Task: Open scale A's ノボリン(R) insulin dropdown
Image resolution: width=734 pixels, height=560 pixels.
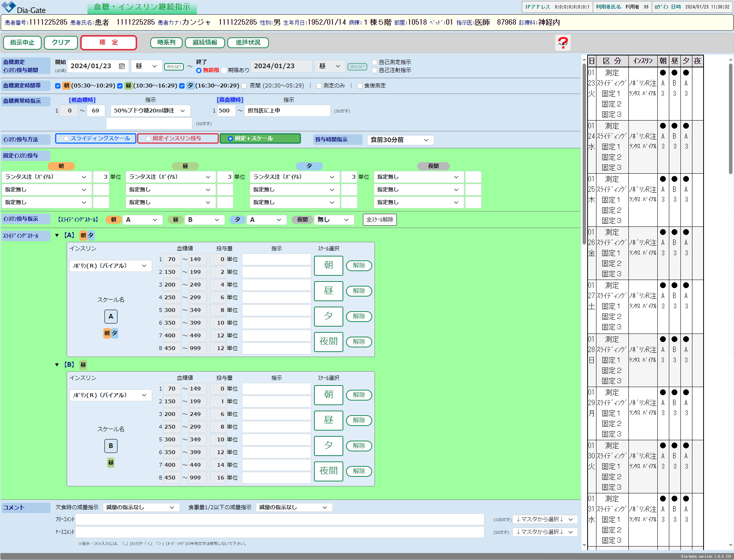Action: [111, 266]
